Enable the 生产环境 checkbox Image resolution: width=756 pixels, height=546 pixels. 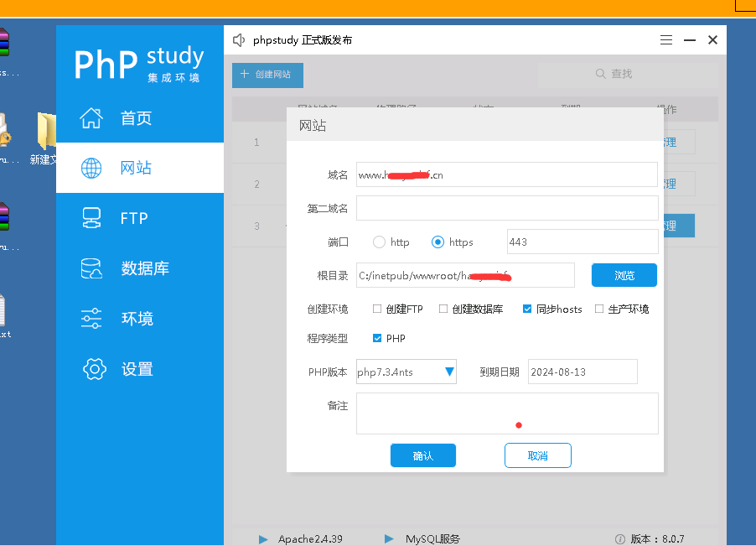(598, 309)
